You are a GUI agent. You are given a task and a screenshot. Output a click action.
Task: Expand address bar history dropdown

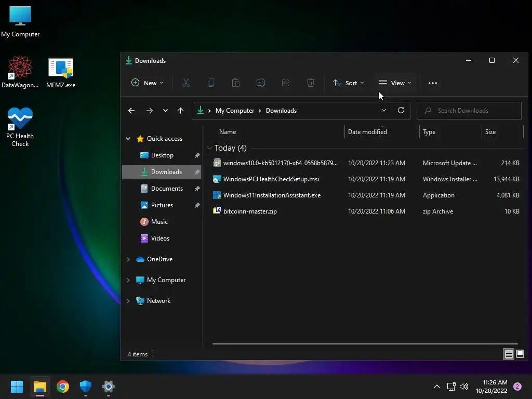(x=384, y=110)
